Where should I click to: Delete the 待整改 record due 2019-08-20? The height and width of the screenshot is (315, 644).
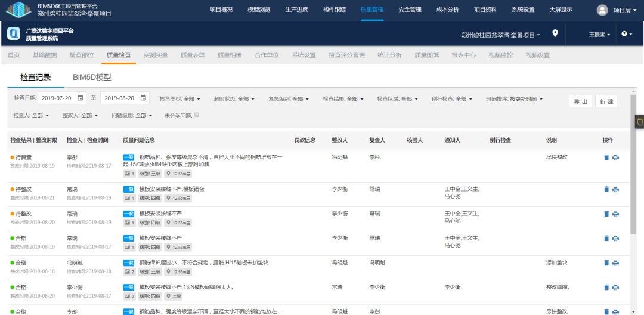(x=606, y=214)
